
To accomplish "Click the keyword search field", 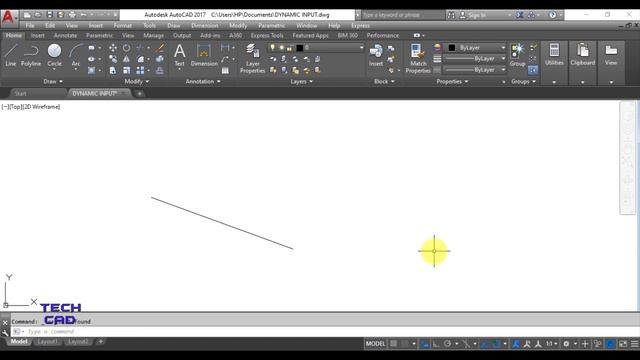I will pyautogui.click(x=402, y=15).
